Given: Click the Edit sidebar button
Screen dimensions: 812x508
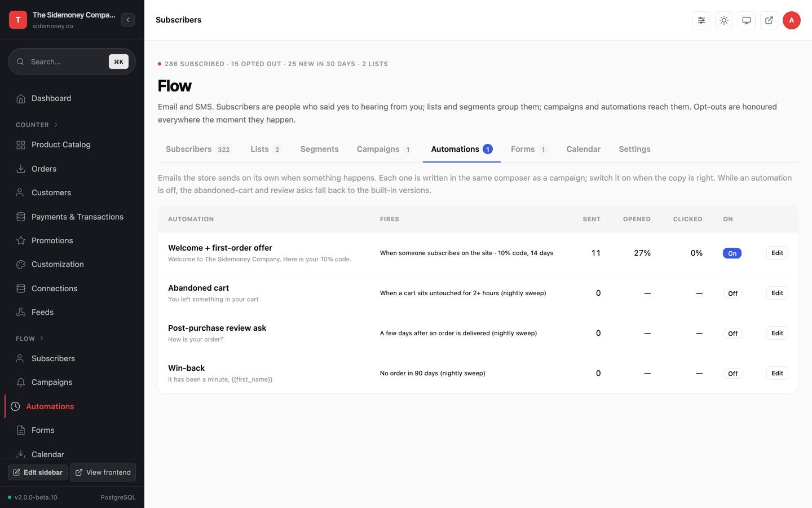Looking at the screenshot, I should pos(38,472).
